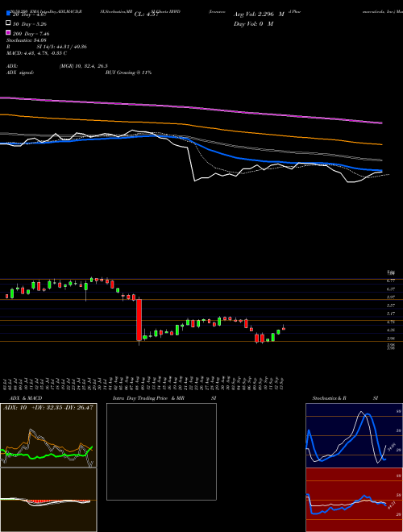Click the last candlestick on the chart
403x532 pixels.
(284, 328)
